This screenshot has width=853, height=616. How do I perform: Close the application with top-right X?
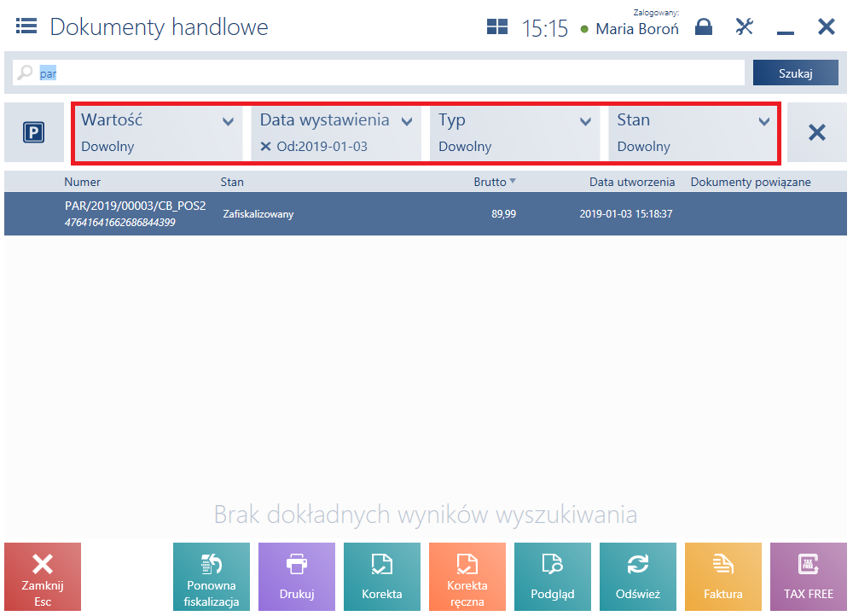(x=826, y=26)
